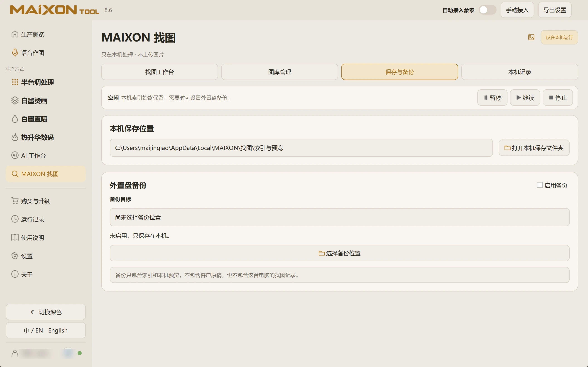588x367 pixels.
Task: Click the 仅在本机运行 badge
Action: click(559, 37)
